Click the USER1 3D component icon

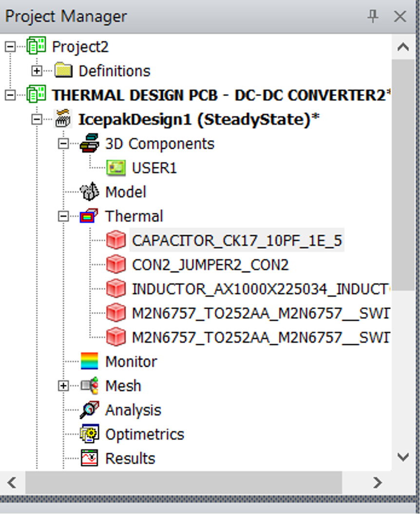[x=116, y=168]
